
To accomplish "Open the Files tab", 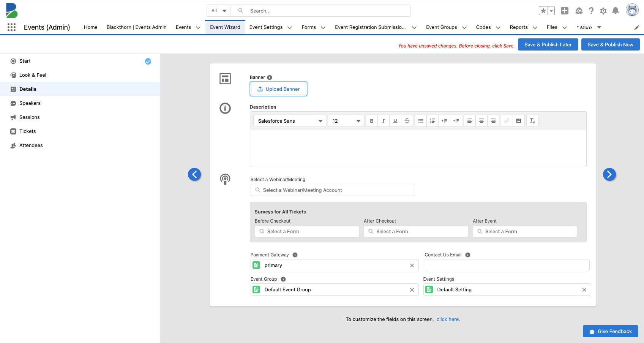I will (552, 27).
